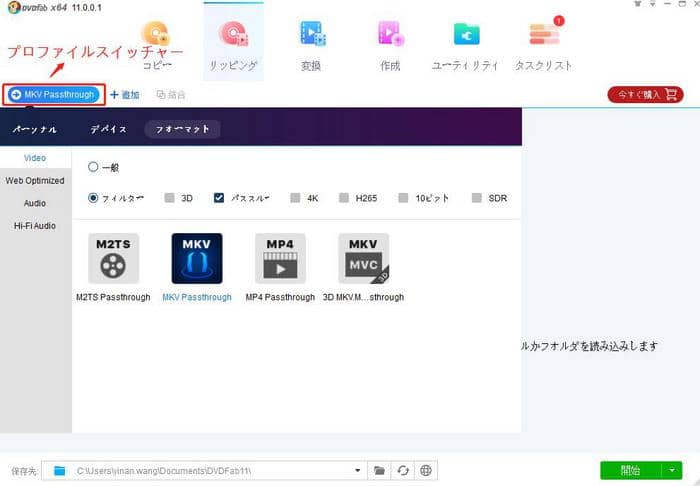
Task: Expand the save path dropdown
Action: pyautogui.click(x=359, y=470)
